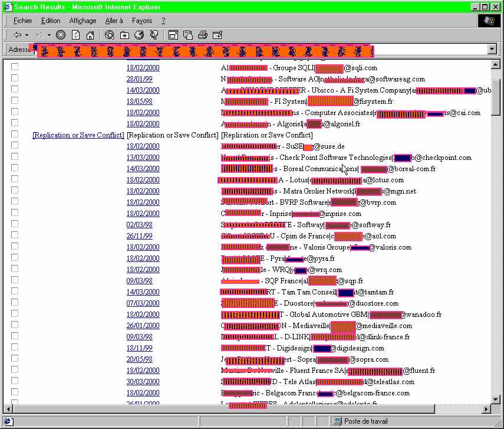Click the vertical scrollbar down arrow
This screenshot has height=429, width=504.
[x=495, y=399]
